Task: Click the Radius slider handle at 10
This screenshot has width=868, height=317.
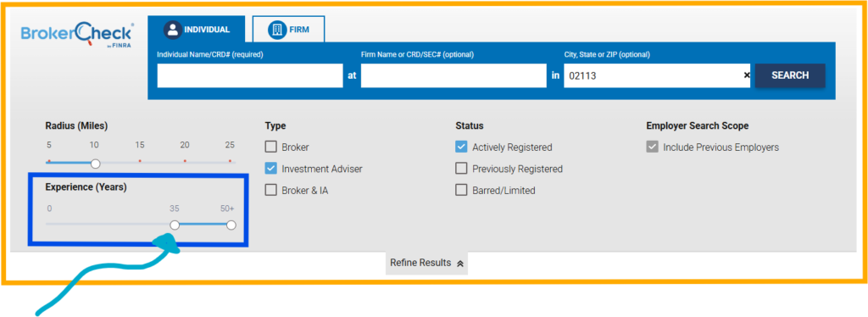Action: (95, 164)
